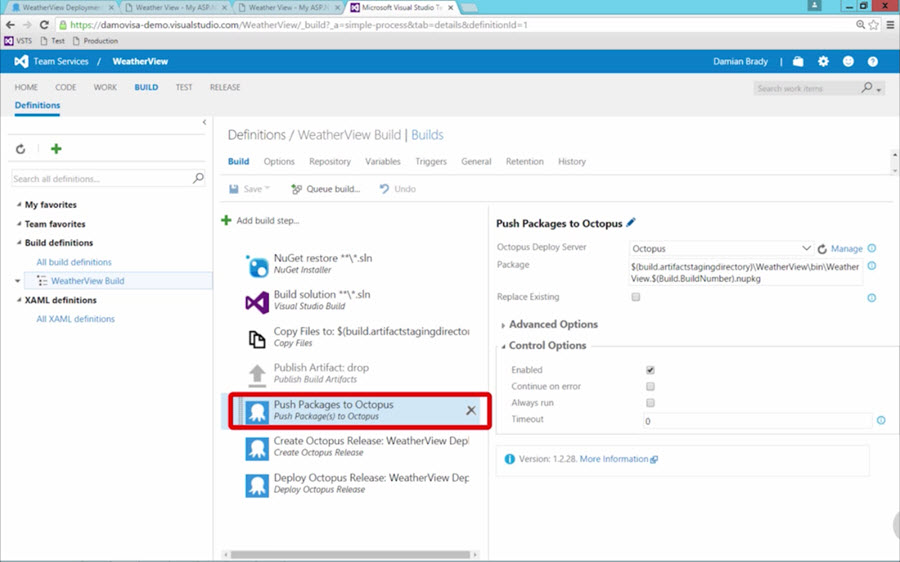
Task: Click into the Timeout input field
Action: 758,421
